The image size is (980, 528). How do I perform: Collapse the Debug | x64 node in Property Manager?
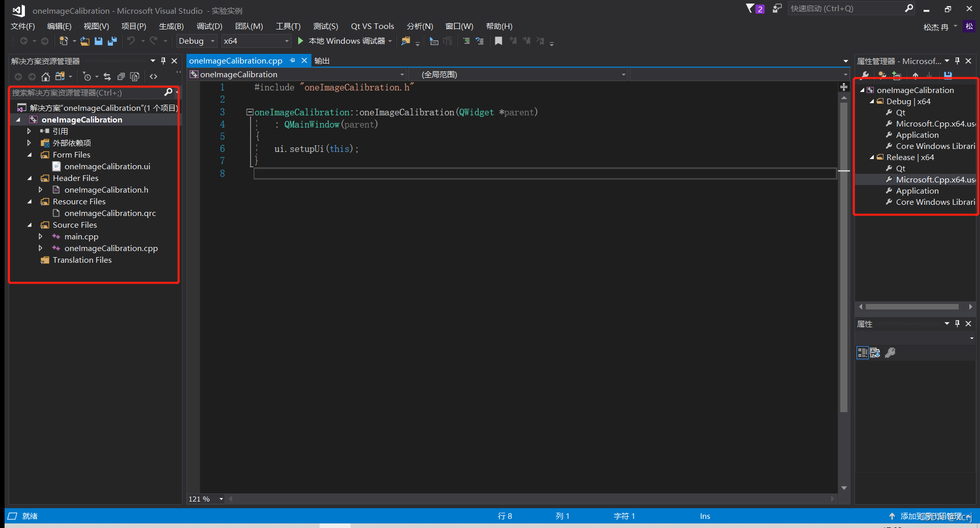pyautogui.click(x=872, y=102)
